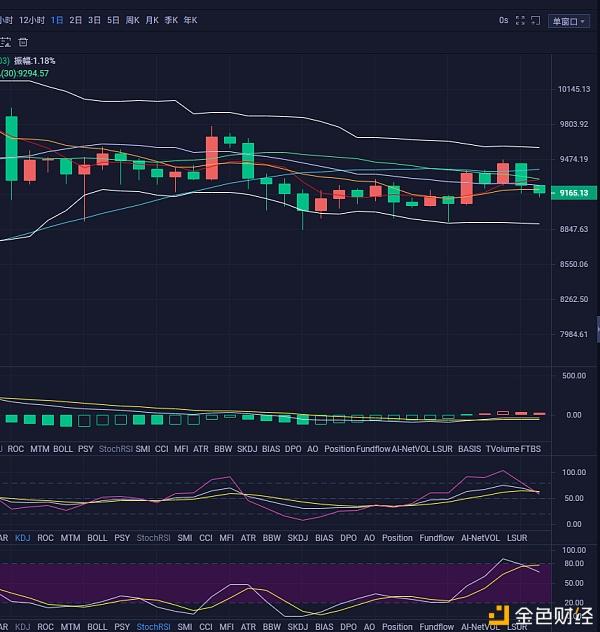Select SMI in the bottom indicator row

[185, 627]
